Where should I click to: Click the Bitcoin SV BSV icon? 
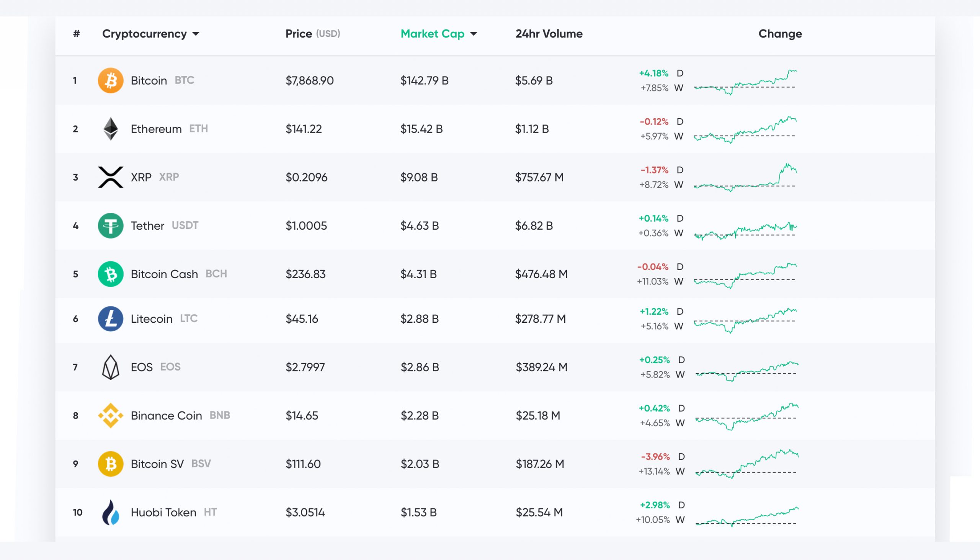pyautogui.click(x=109, y=463)
